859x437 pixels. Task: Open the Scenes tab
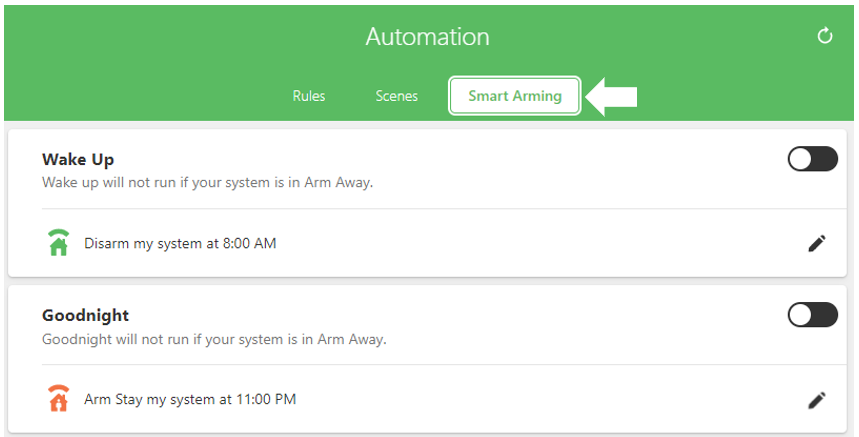coord(397,96)
